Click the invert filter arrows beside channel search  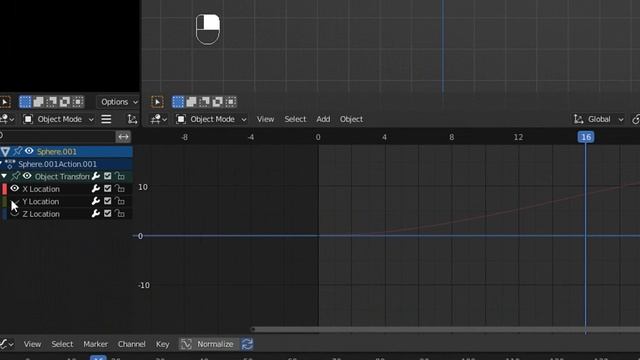(123, 136)
